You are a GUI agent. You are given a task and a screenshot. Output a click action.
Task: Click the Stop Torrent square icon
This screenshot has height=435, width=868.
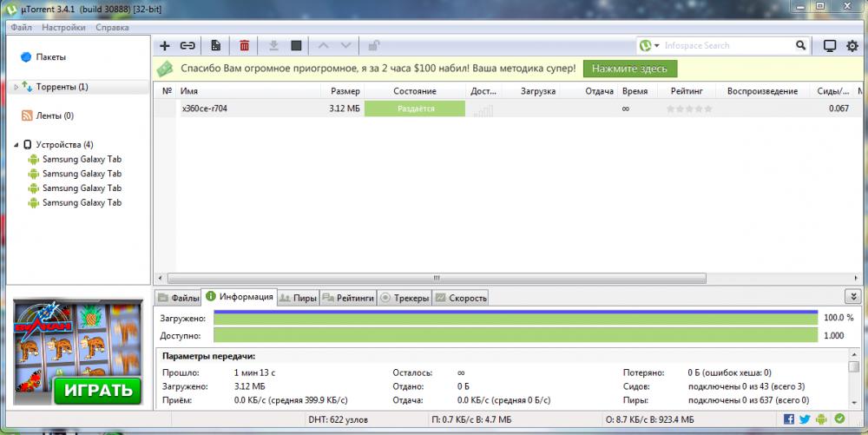[296, 46]
